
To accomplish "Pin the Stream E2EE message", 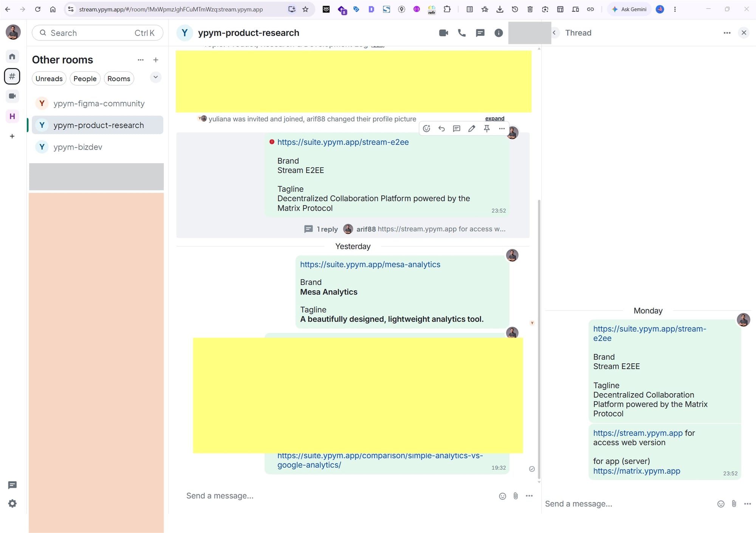I will pyautogui.click(x=487, y=128).
